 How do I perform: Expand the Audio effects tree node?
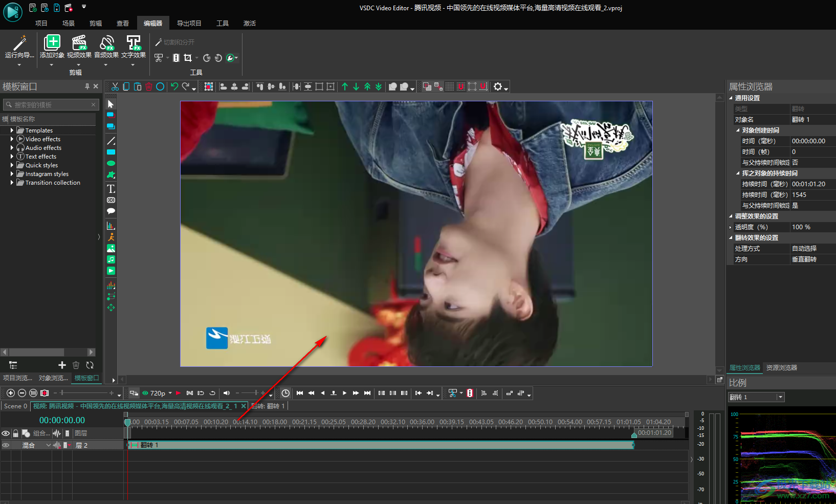pyautogui.click(x=12, y=148)
